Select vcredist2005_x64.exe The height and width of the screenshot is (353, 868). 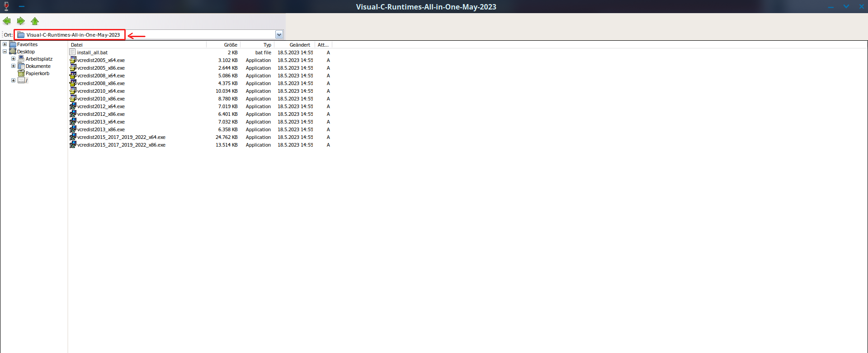pyautogui.click(x=101, y=60)
